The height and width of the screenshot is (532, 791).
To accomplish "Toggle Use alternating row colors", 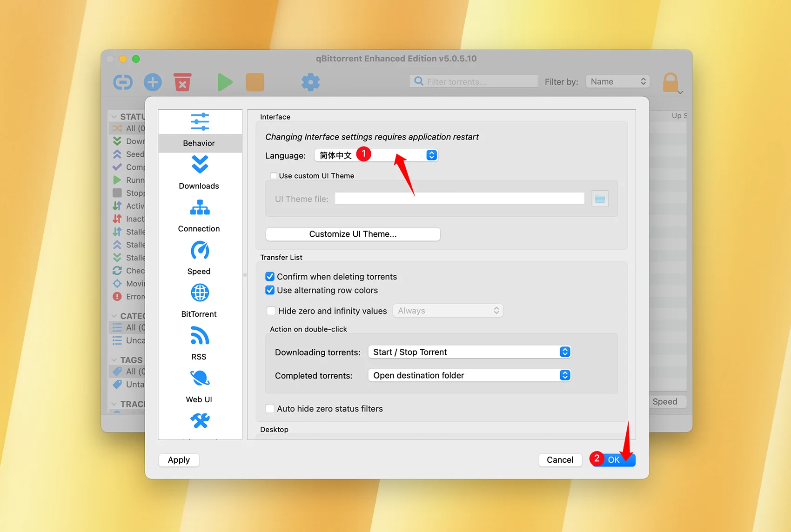I will point(270,290).
